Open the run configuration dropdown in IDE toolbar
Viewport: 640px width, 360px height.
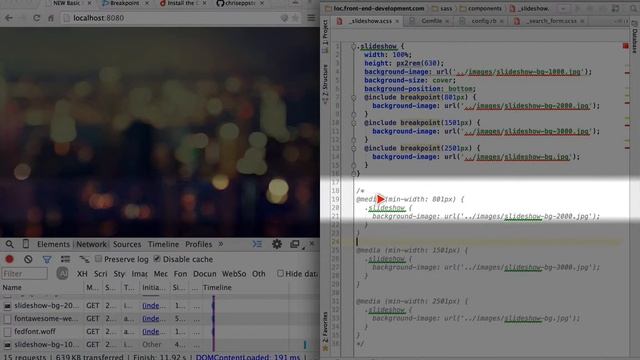click(x=563, y=9)
